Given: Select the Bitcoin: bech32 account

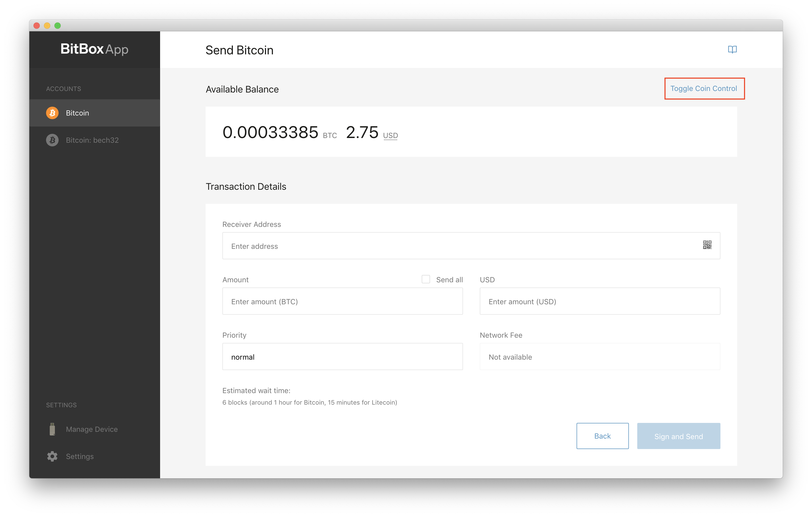Looking at the screenshot, I should coord(94,140).
